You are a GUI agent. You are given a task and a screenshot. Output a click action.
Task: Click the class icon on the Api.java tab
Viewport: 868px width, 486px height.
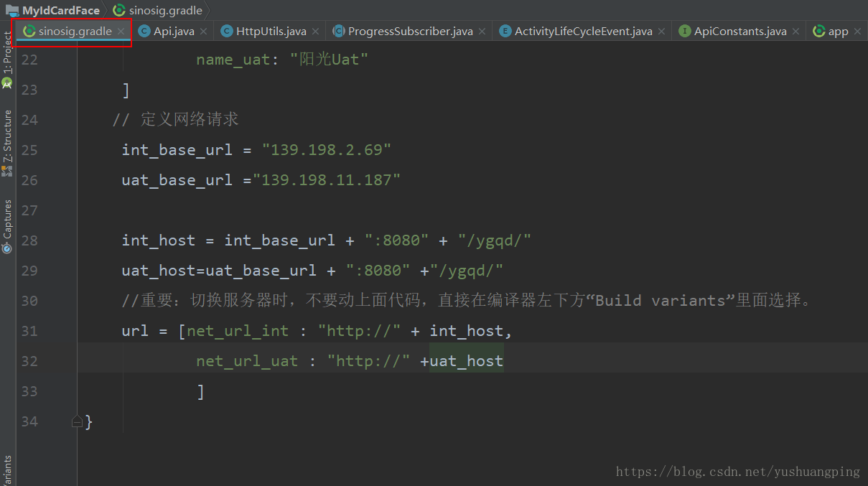coord(144,32)
